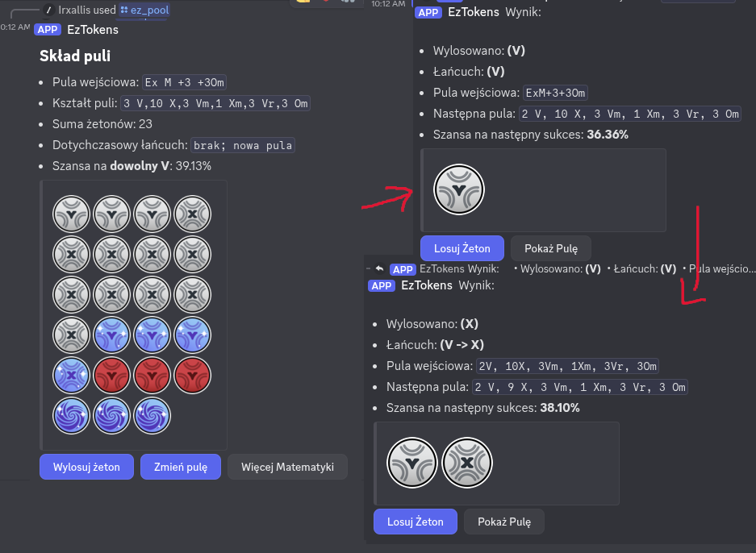Click the X token in the V -> X result
This screenshot has width=756, height=553.
tap(466, 464)
